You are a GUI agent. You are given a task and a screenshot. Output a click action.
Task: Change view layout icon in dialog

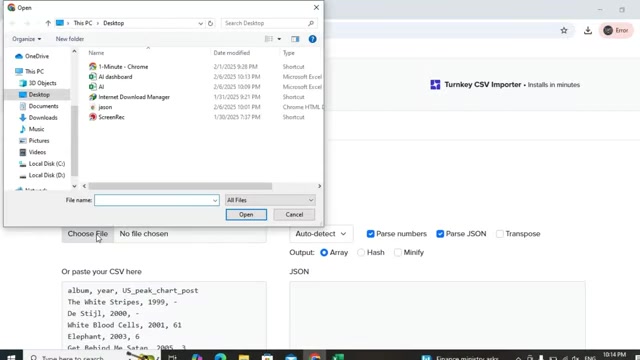[269, 39]
